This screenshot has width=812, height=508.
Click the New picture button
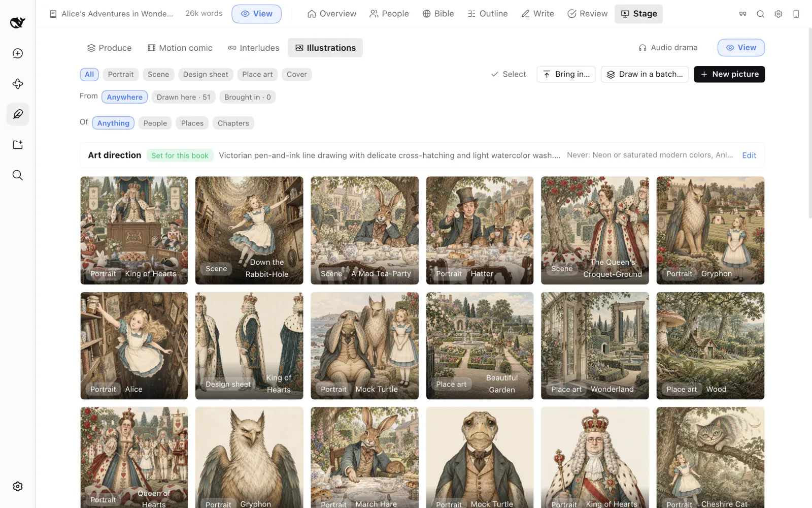[x=729, y=74]
